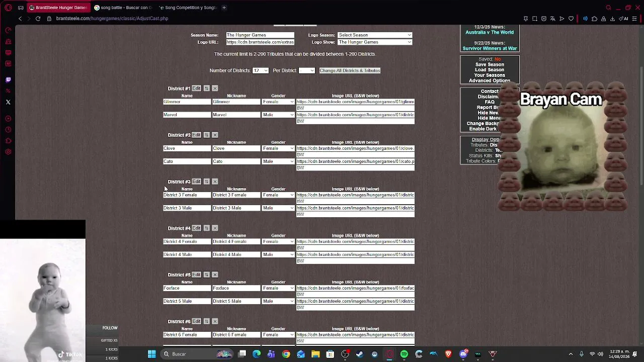Open Brave browser from the taskbar

(x=448, y=354)
